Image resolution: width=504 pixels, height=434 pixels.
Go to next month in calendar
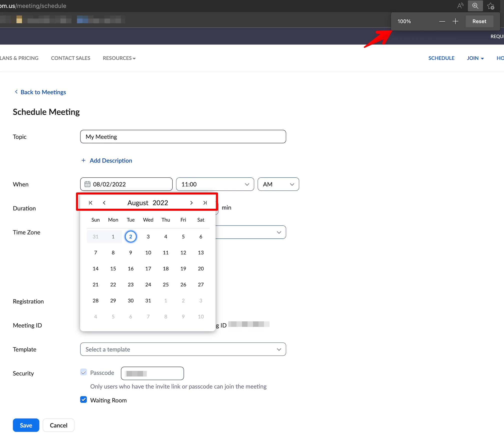pyautogui.click(x=191, y=203)
